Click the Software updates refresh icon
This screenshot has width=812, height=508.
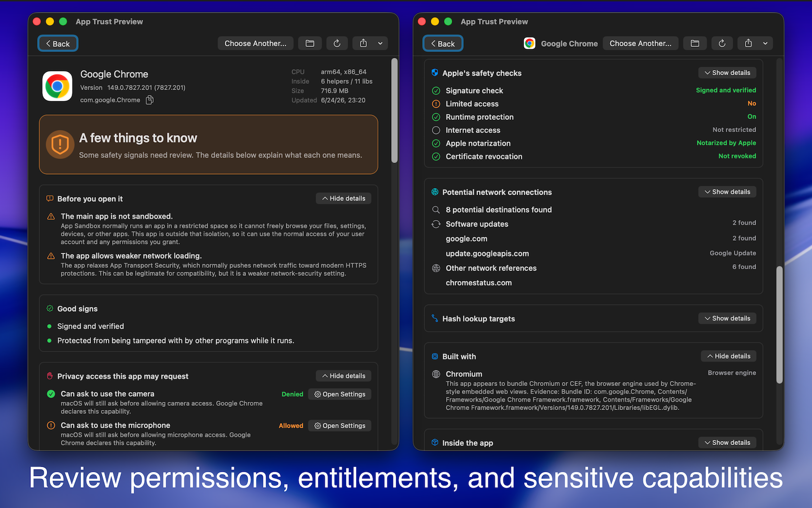436,224
